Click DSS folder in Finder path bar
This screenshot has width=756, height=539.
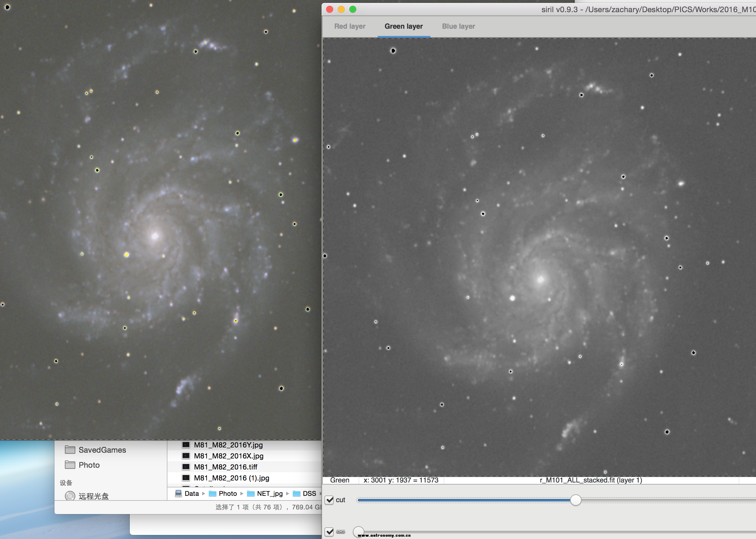click(x=304, y=494)
